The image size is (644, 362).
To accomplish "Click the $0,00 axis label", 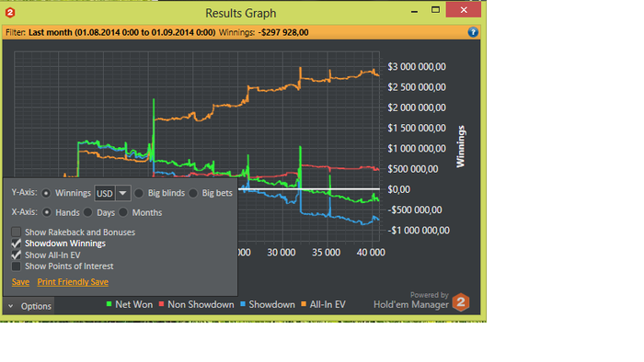I will (x=398, y=189).
